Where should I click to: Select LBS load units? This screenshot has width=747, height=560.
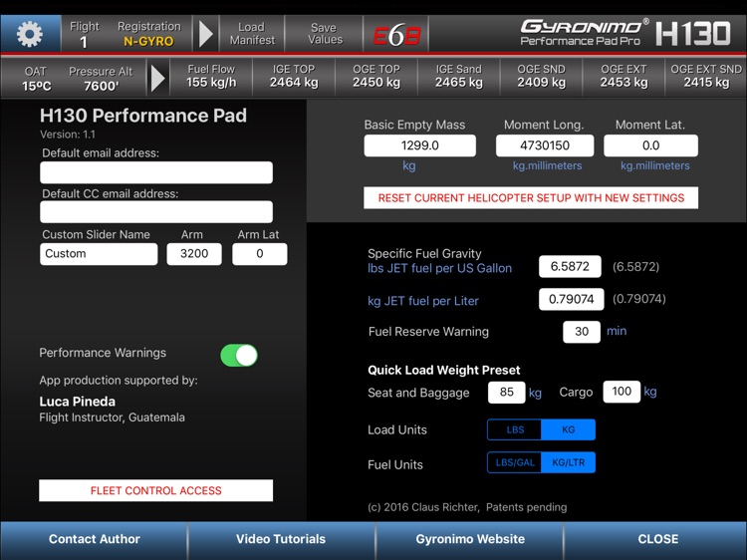(515, 429)
